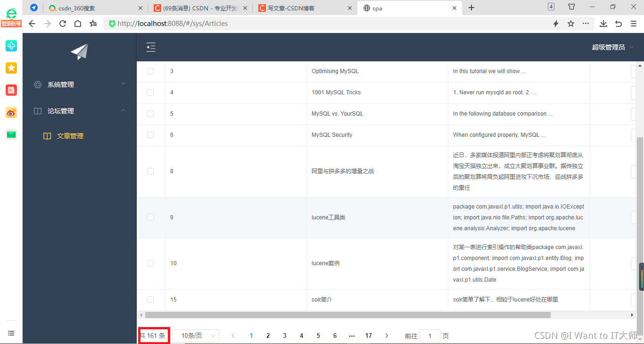Screen dimensions: 644x344
Task: Go to pagination page 17
Action: pyautogui.click(x=369, y=336)
